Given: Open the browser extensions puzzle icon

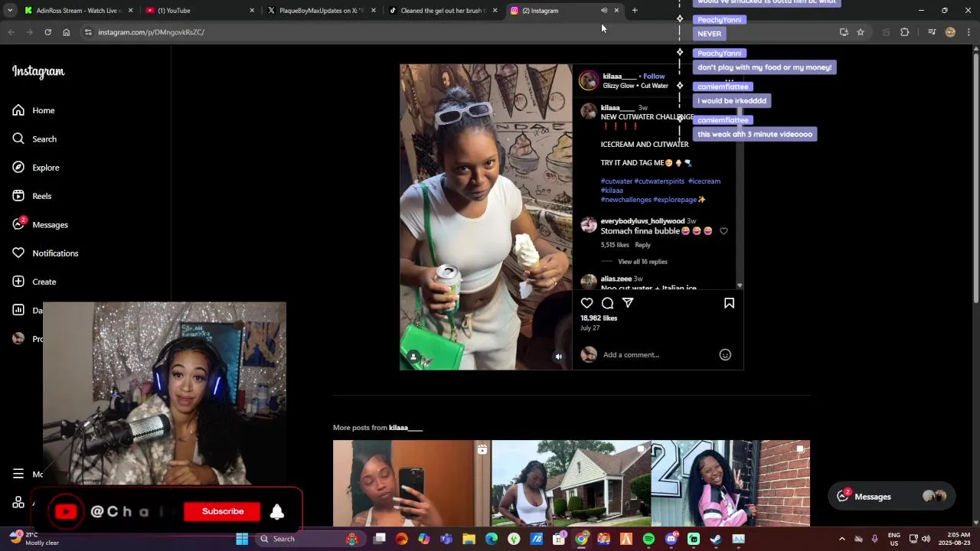Looking at the screenshot, I should 905,32.
